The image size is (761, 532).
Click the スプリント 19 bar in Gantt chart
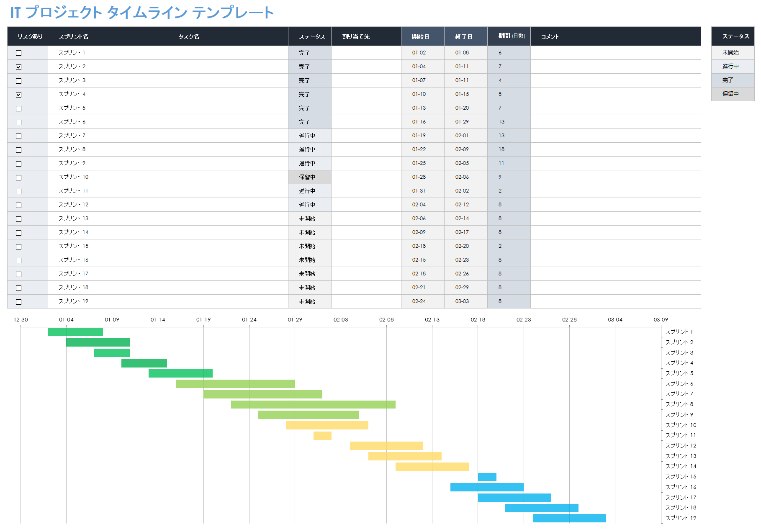[569, 518]
